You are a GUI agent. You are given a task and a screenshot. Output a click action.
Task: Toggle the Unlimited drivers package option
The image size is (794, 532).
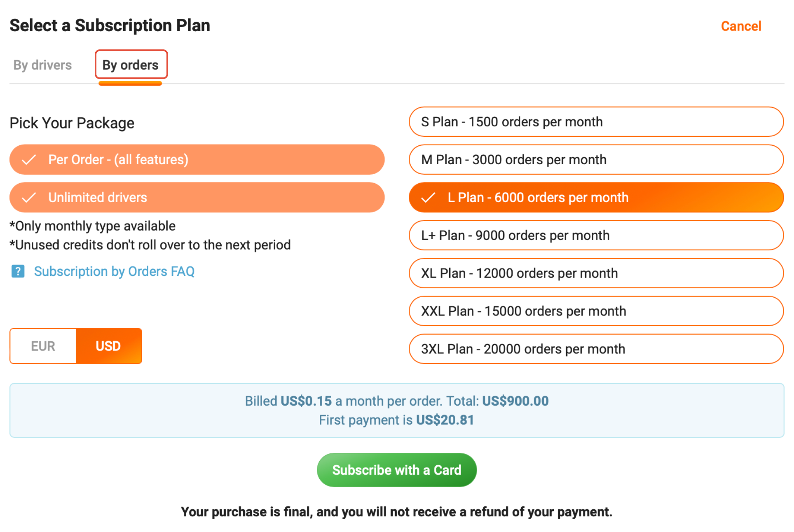(x=197, y=198)
